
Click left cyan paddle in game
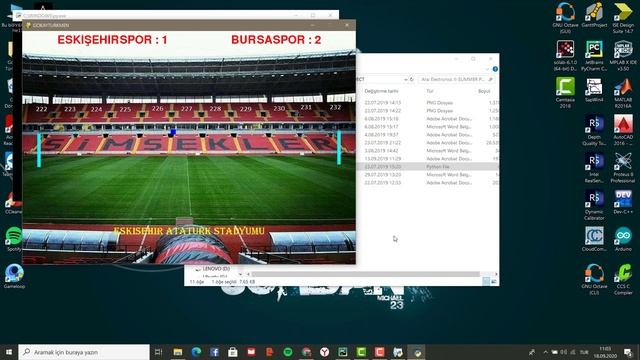tap(39, 150)
